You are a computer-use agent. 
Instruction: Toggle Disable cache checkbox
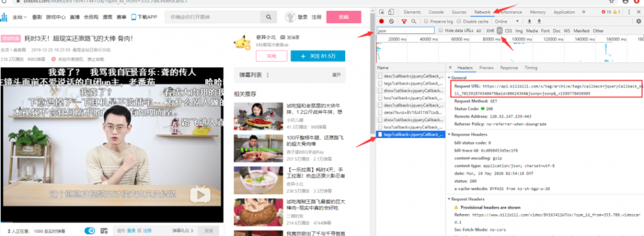(459, 21)
